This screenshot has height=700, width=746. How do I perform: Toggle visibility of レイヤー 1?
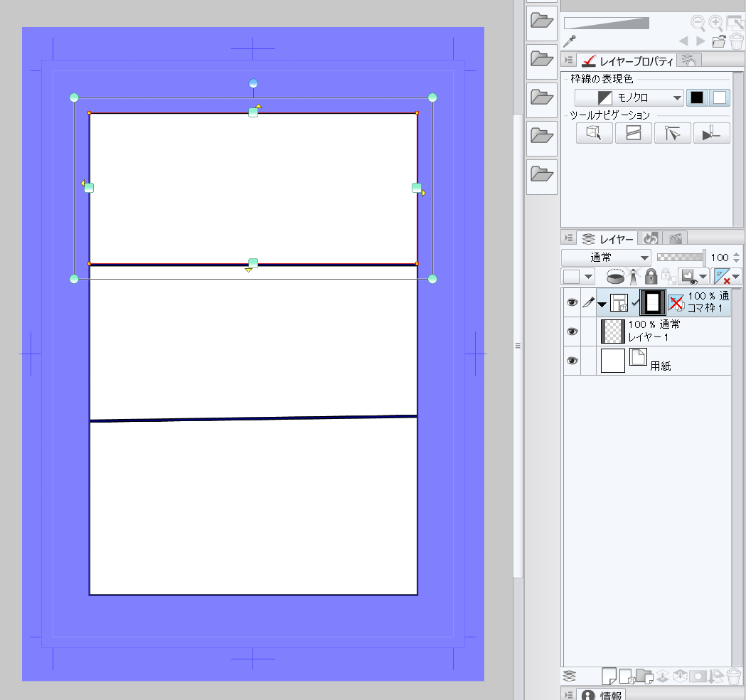coord(572,332)
